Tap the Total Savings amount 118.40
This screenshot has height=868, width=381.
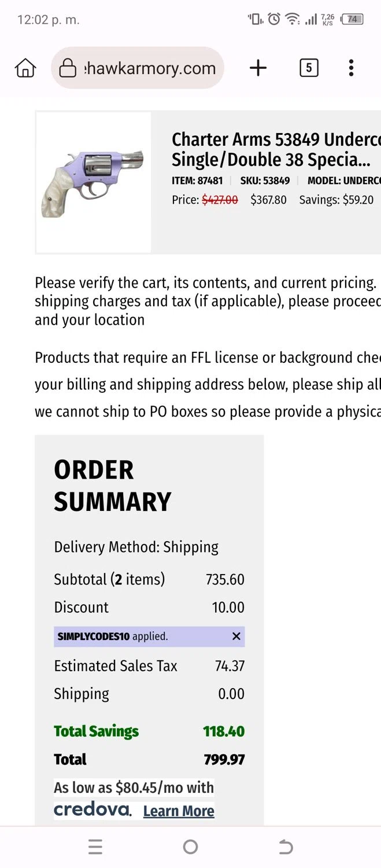click(224, 731)
